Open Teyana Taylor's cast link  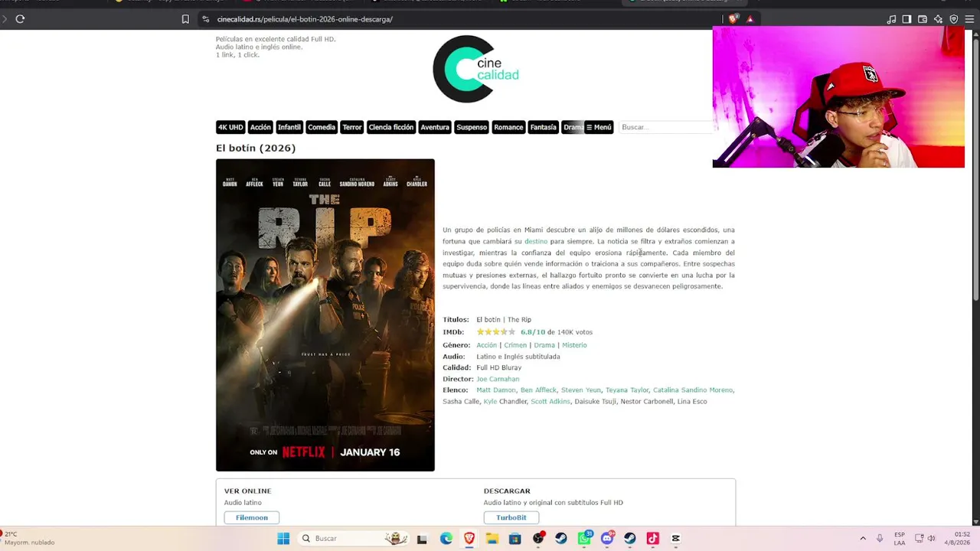point(627,390)
